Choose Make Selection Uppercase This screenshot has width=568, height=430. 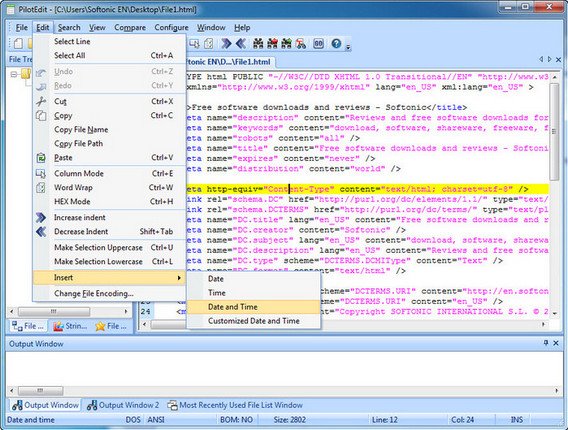click(x=110, y=247)
